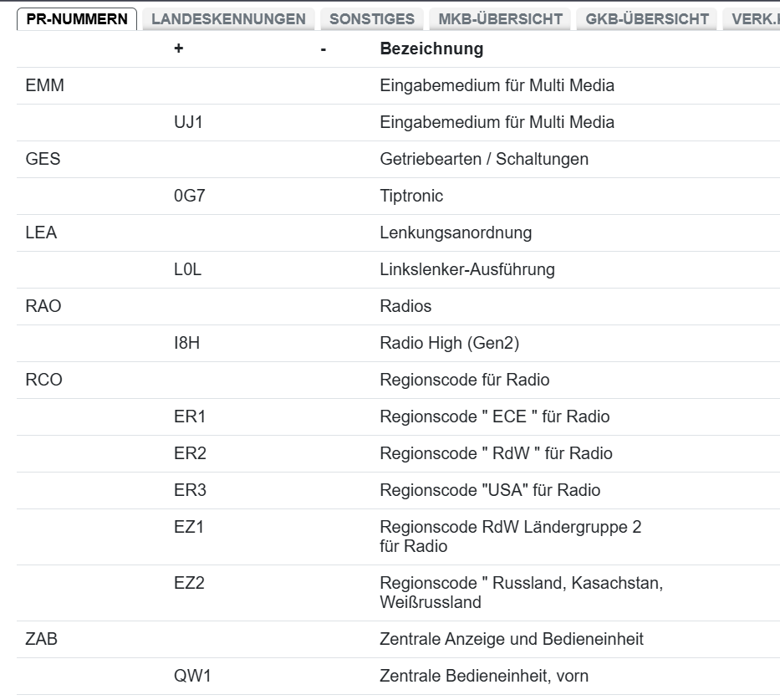This screenshot has height=700, width=780.
Task: Select the UJ1 PR number row
Action: (x=398, y=122)
